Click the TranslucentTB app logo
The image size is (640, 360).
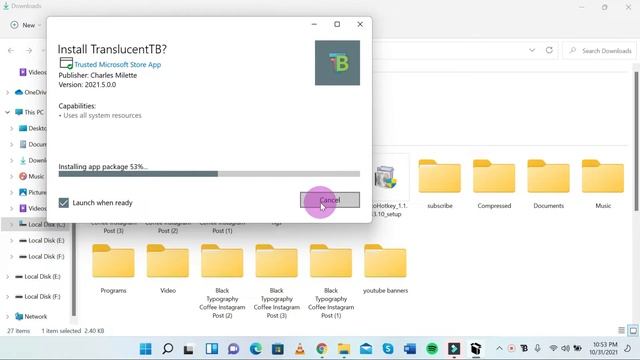coord(337,63)
